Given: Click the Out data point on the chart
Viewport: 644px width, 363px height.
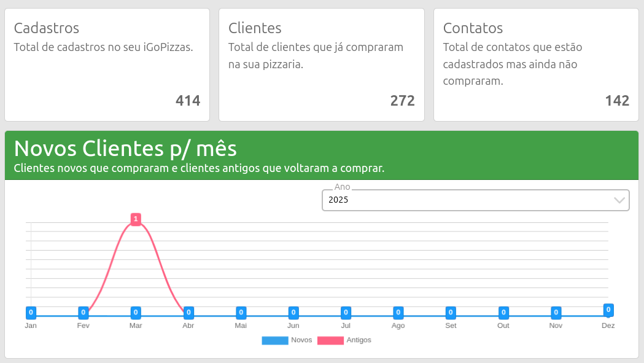Looking at the screenshot, I should click(503, 312).
